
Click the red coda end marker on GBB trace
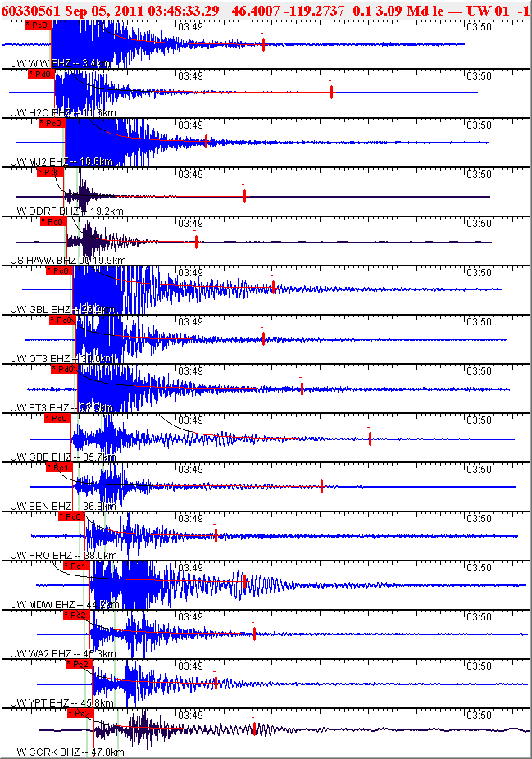point(370,439)
